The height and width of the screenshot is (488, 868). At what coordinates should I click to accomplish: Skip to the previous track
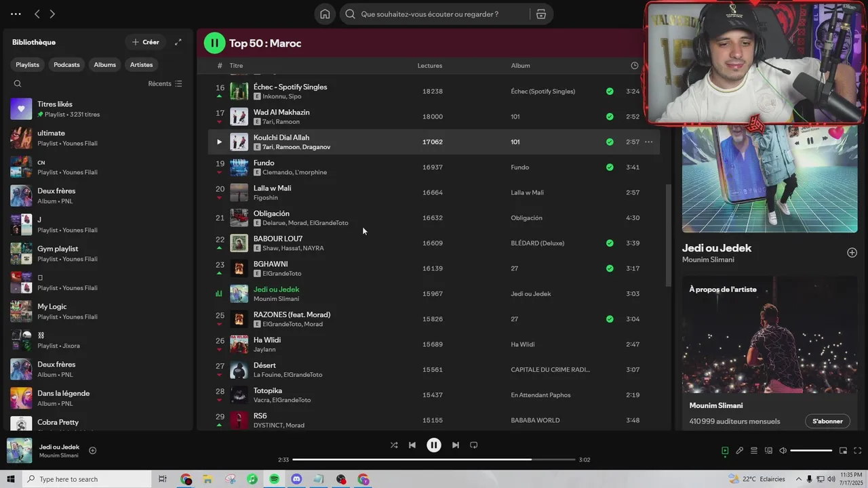click(x=412, y=445)
